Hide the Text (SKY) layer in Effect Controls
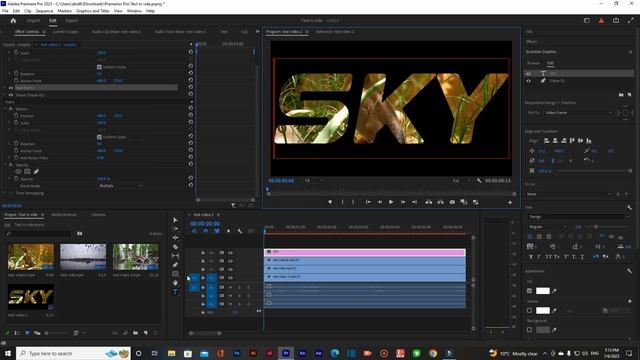 coord(11,88)
